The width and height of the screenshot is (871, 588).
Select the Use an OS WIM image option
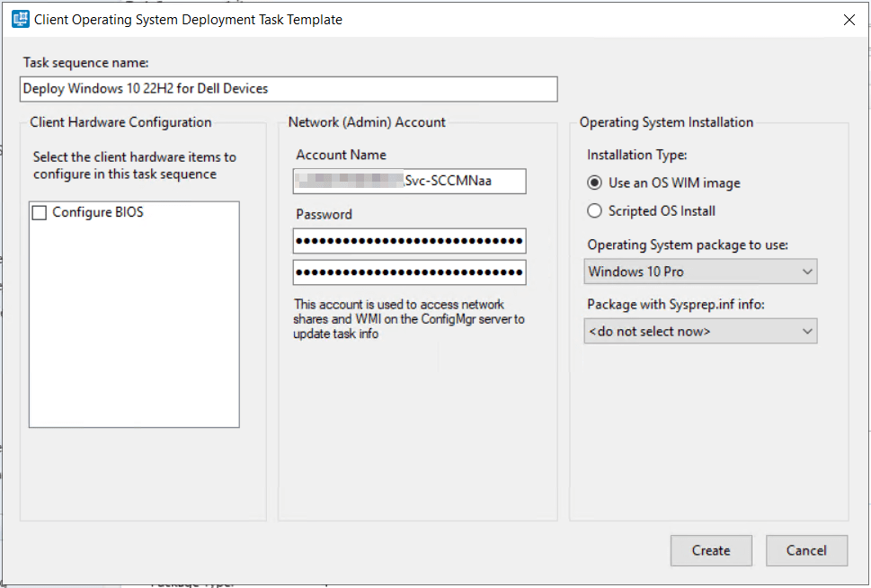click(594, 183)
